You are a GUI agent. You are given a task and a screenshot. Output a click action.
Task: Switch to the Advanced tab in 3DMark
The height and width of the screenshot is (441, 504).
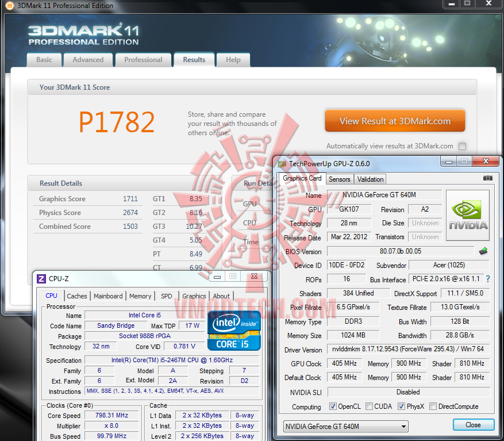pos(88,60)
